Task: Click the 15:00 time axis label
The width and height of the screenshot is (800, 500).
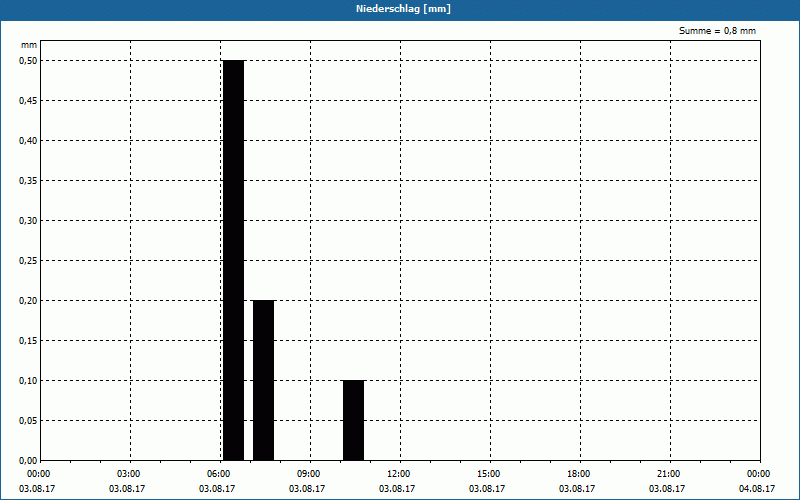Action: point(489,474)
